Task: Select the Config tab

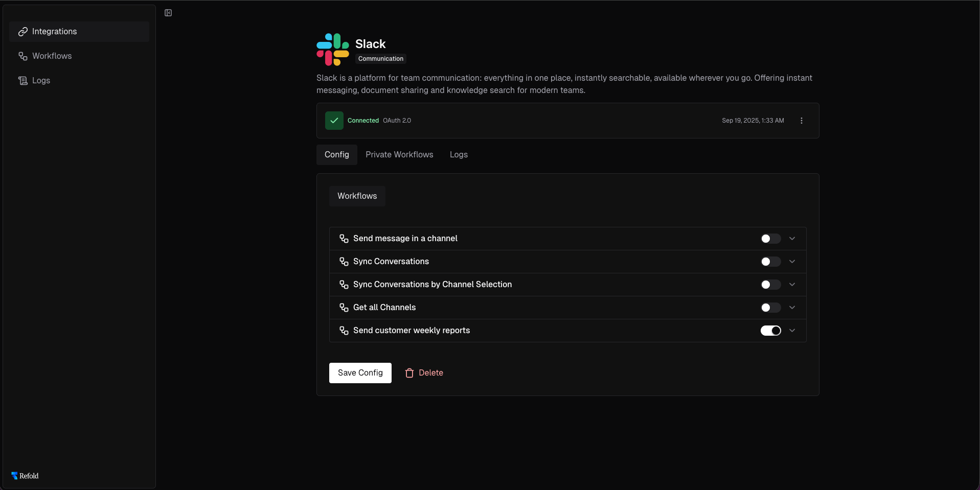Action: coord(337,155)
